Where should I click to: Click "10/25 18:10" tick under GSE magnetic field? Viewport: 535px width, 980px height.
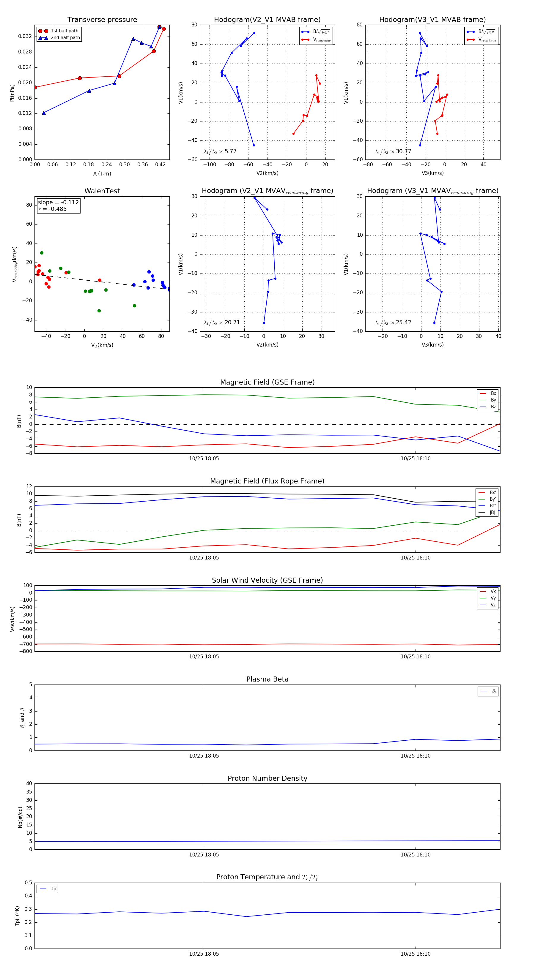[416, 459]
